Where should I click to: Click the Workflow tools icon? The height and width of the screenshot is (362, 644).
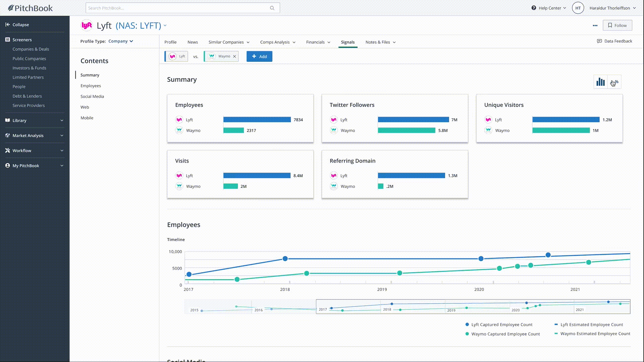tap(7, 150)
